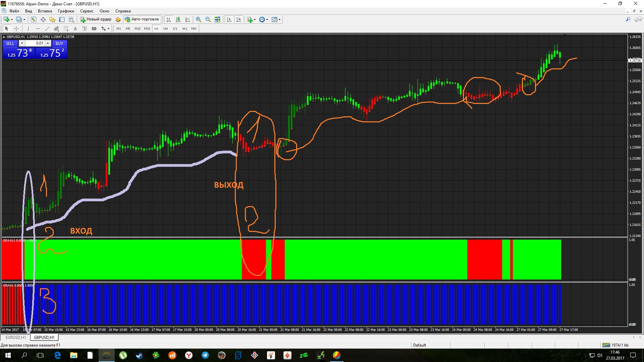Switch timeframe to M5
Image resolution: width=644 pixels, height=362 pixels.
[x=128, y=28]
